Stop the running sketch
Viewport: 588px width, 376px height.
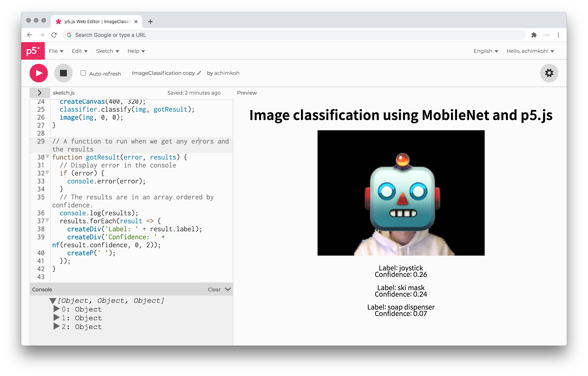click(63, 73)
